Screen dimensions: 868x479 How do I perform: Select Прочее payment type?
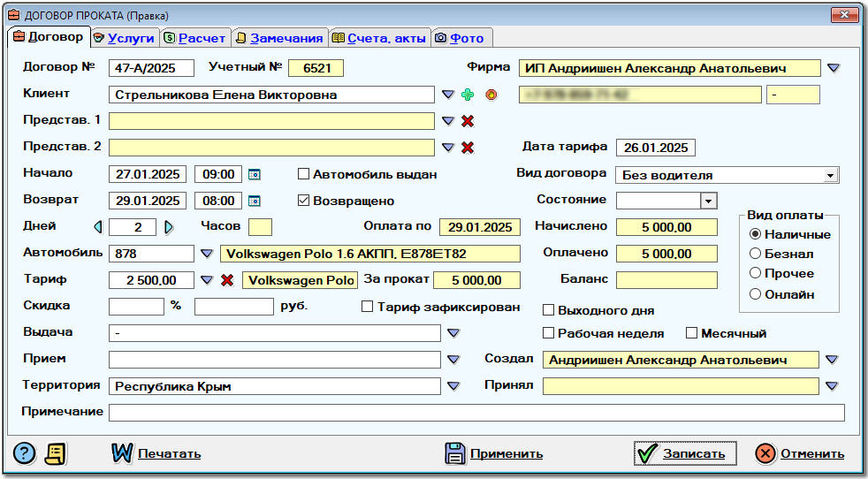tap(755, 273)
